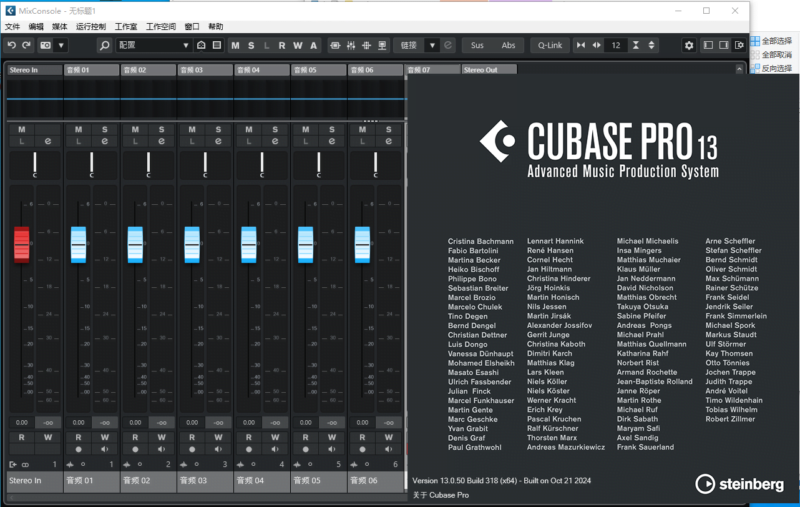This screenshot has width=800, height=507.
Task: Click the 音频 05 volume fader handle
Action: [305, 245]
